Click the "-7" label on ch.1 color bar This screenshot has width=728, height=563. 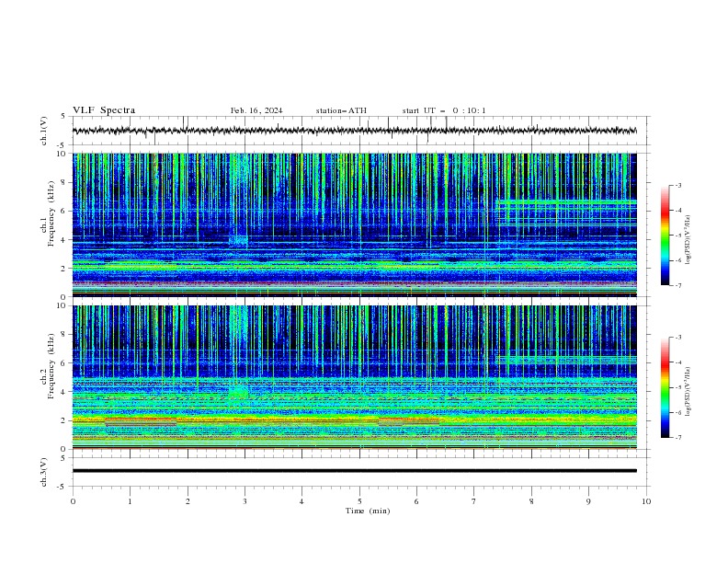coord(677,285)
